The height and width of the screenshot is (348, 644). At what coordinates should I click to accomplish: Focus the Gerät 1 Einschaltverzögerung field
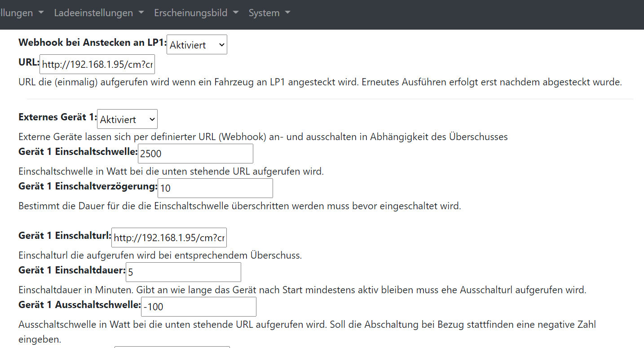tap(215, 188)
